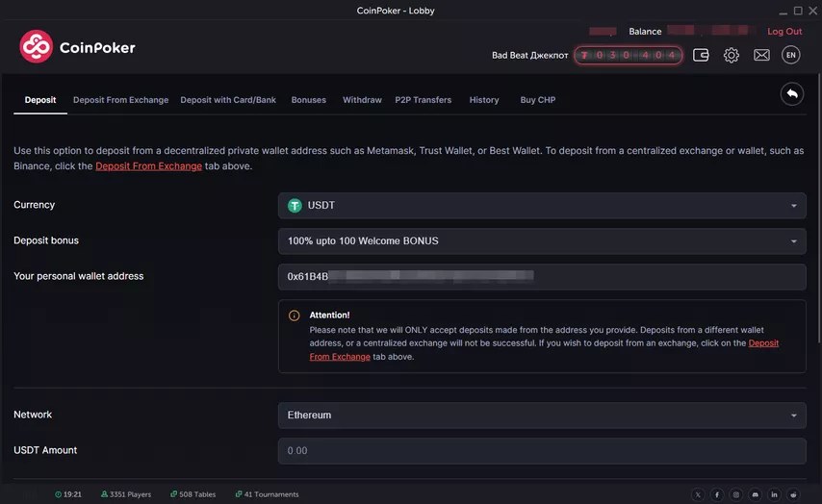Click the 19:21 time display
This screenshot has width=822, height=504.
(x=72, y=494)
